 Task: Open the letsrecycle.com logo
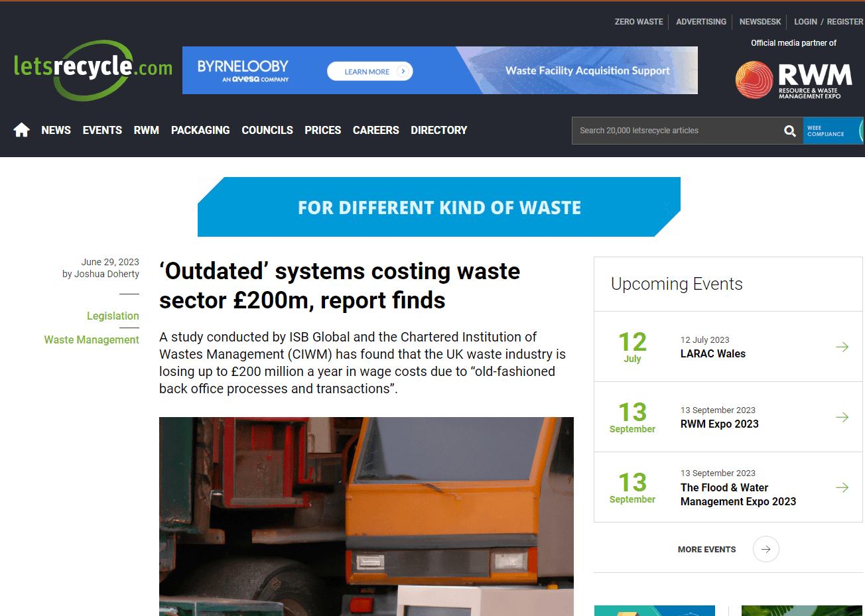click(x=93, y=70)
